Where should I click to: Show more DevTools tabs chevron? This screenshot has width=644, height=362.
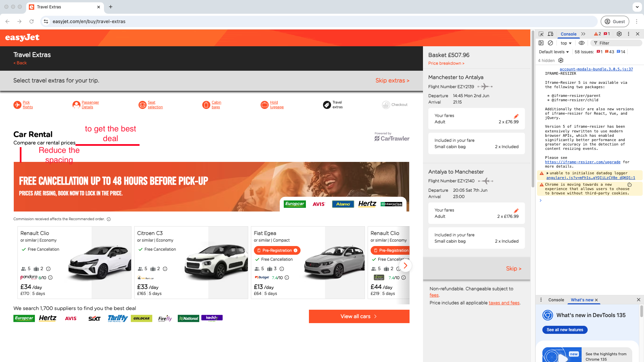click(x=583, y=34)
